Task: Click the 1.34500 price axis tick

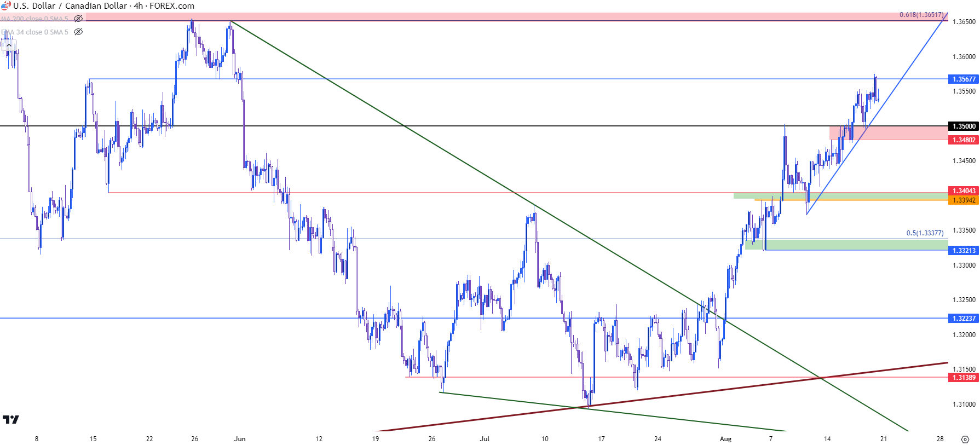Action: (964, 161)
